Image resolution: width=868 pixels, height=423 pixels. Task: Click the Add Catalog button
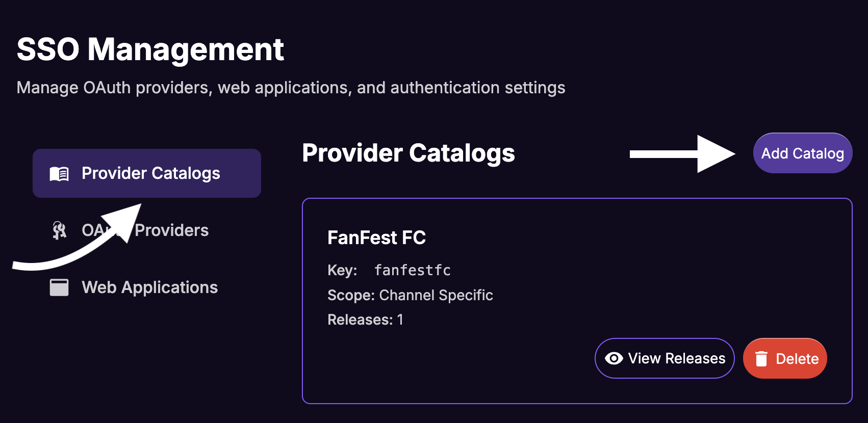click(802, 153)
